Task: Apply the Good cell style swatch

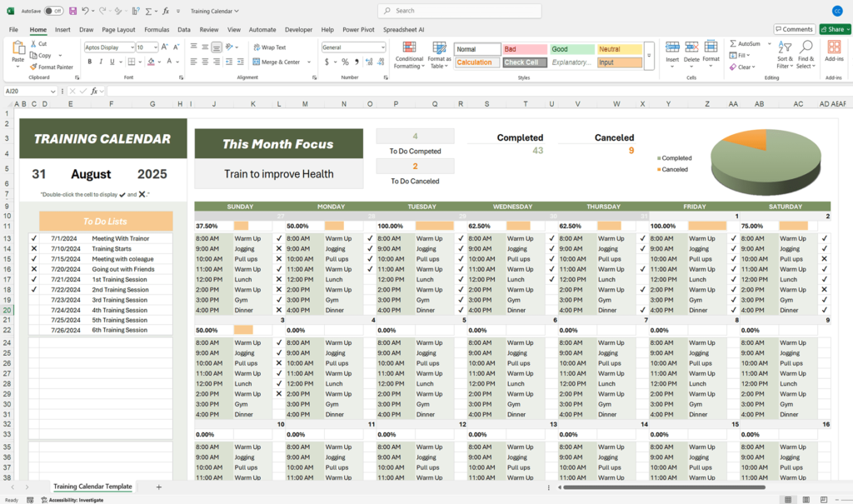Action: click(571, 49)
